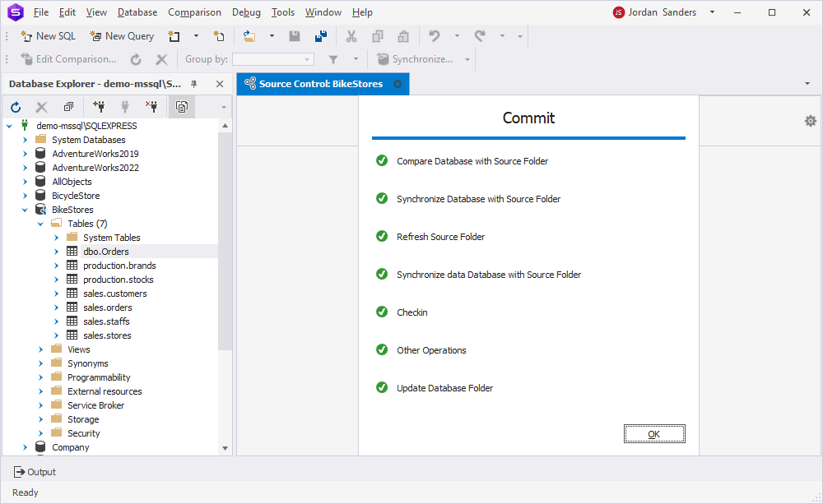
Task: Open the File menu
Action: tap(40, 12)
